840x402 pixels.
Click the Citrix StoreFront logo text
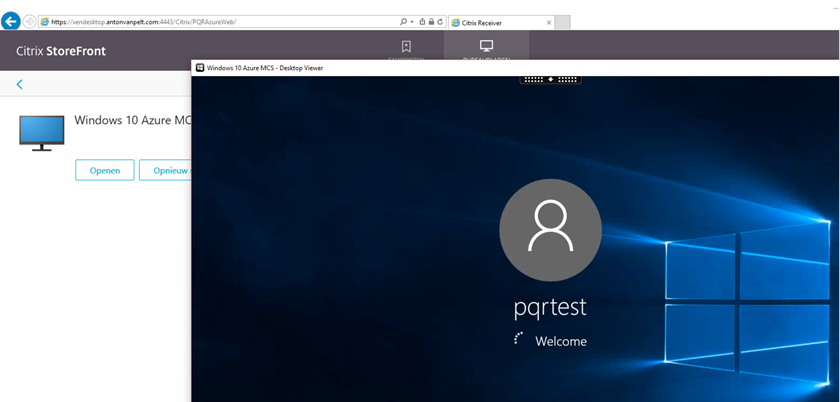pyautogui.click(x=61, y=51)
